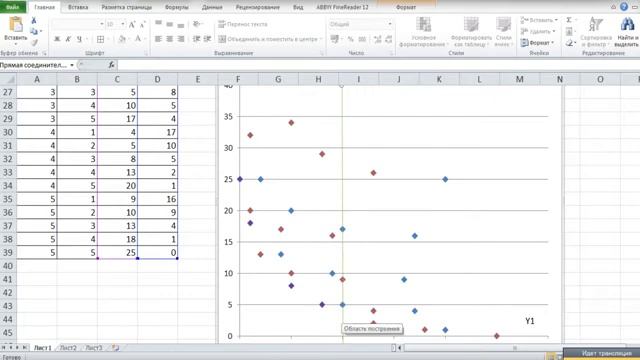640x360 pixels.
Task: Open the font name dropdown
Action: click(x=102, y=24)
